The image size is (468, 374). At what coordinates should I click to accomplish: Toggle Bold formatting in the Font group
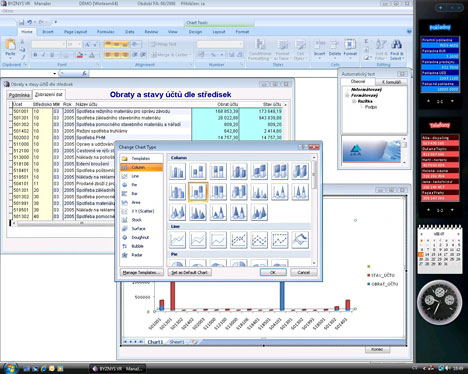(x=35, y=54)
